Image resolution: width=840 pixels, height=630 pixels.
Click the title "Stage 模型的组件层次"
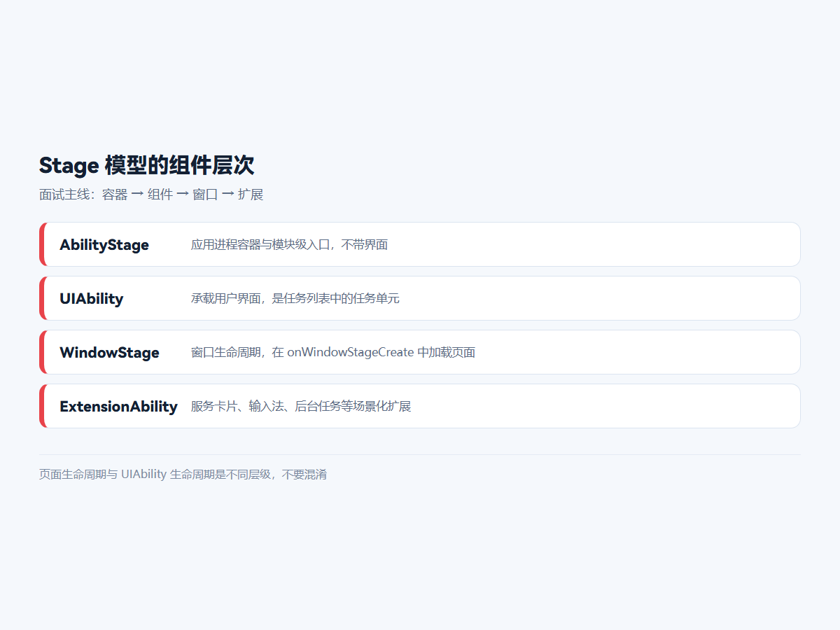[147, 166]
